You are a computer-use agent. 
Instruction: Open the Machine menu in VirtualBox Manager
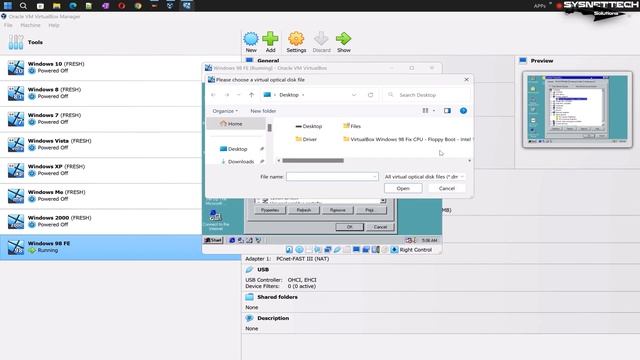pyautogui.click(x=31, y=25)
